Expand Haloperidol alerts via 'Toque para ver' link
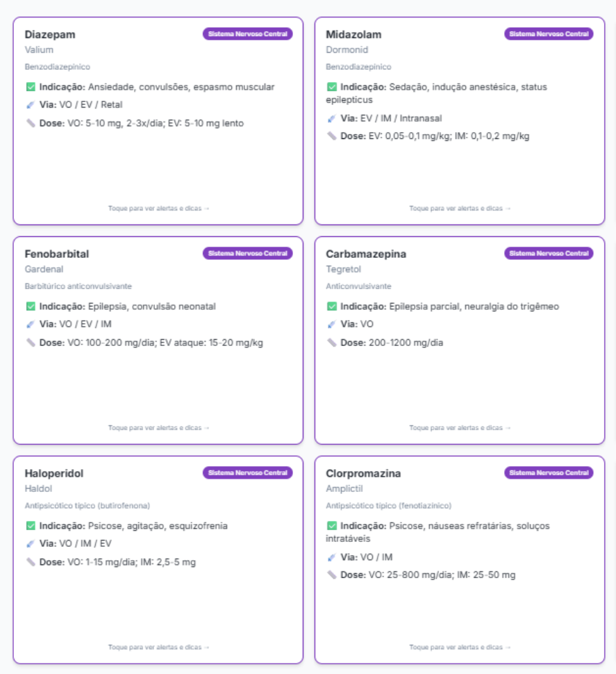 coord(158,647)
